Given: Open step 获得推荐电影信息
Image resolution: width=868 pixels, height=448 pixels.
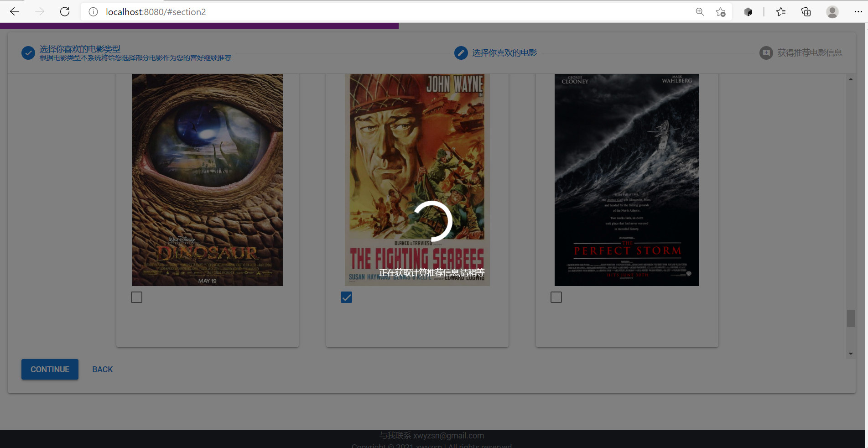Looking at the screenshot, I should 810,53.
